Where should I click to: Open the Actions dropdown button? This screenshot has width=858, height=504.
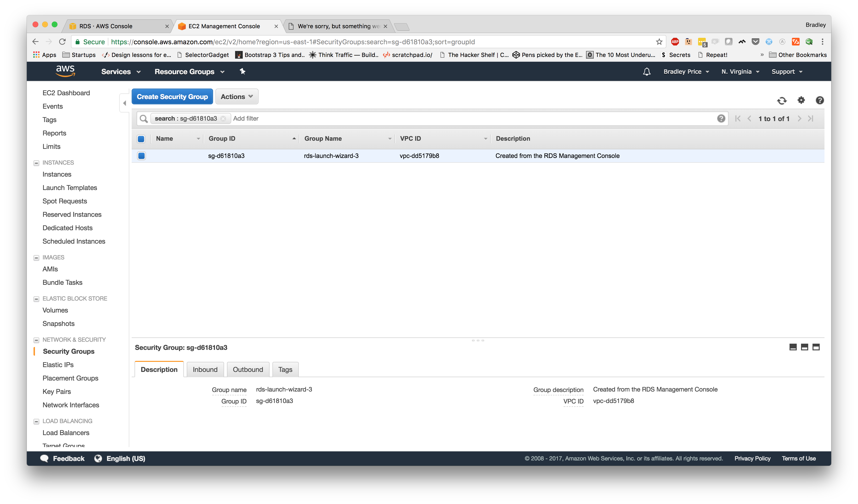237,97
